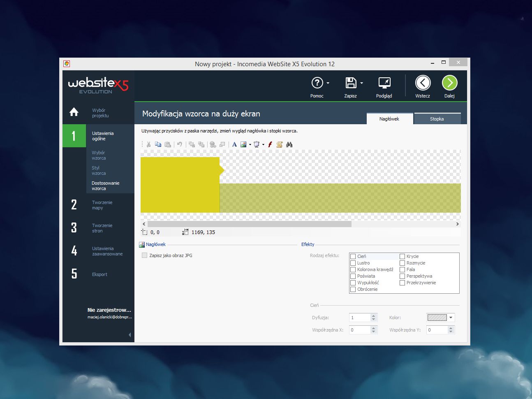This screenshot has height=399, width=532.
Task: Switch to the Nagłówek tab
Action: point(389,119)
